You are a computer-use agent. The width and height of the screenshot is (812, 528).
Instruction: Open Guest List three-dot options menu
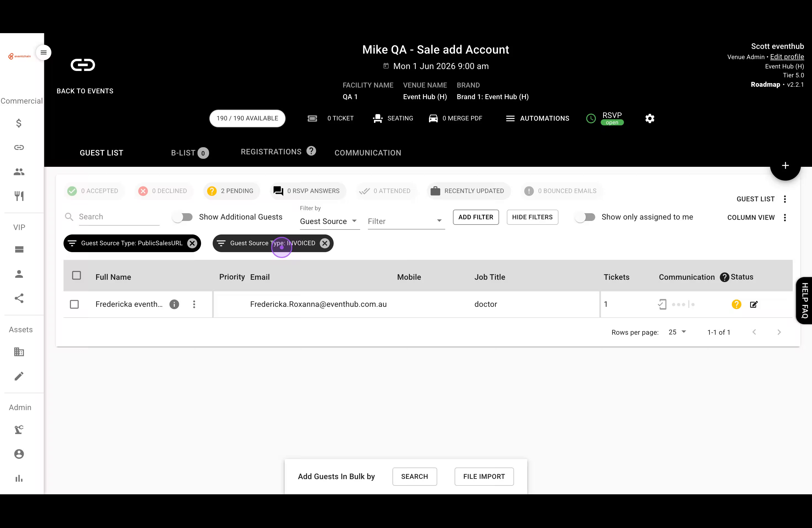785,199
